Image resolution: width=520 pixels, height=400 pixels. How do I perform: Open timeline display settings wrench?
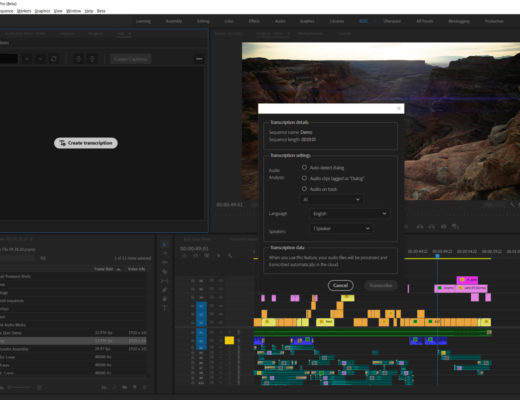pos(230,256)
